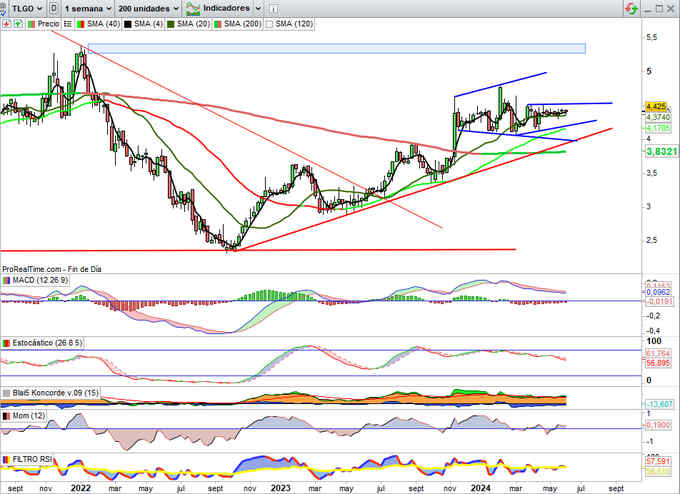Click the 4,3740 price axis label
Screen dimensions: 680x494
click(658, 118)
